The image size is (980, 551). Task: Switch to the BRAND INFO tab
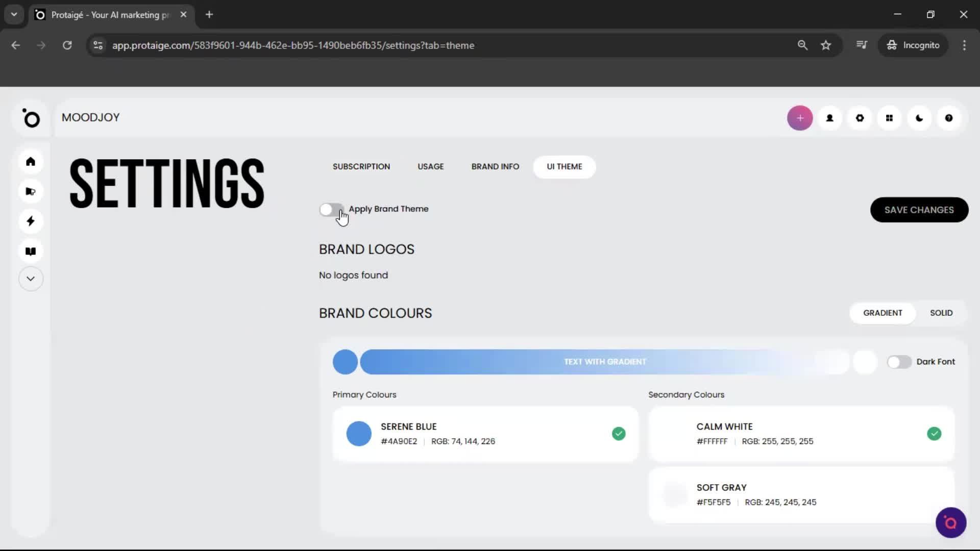click(x=495, y=166)
